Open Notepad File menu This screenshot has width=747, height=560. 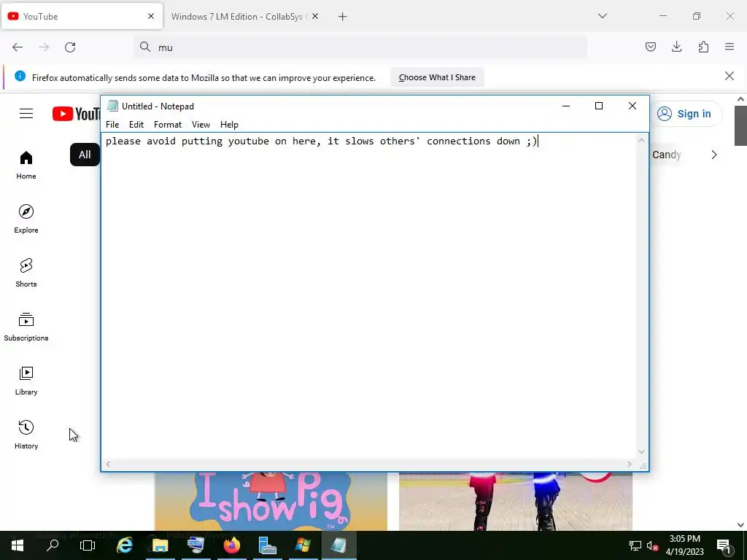tap(112, 125)
